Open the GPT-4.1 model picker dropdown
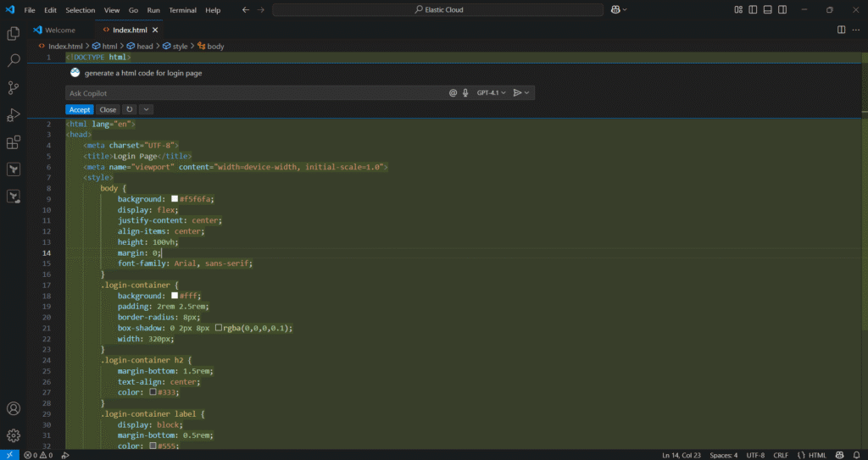The image size is (868, 460). coord(492,93)
